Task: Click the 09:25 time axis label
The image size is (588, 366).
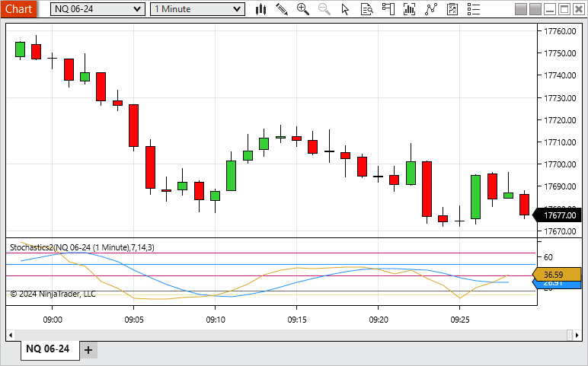Action: (x=460, y=320)
